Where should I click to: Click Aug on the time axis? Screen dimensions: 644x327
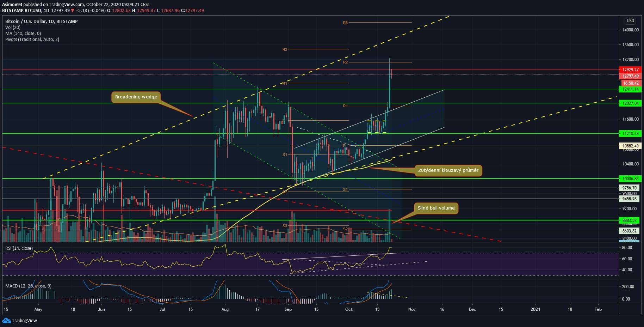point(225,309)
